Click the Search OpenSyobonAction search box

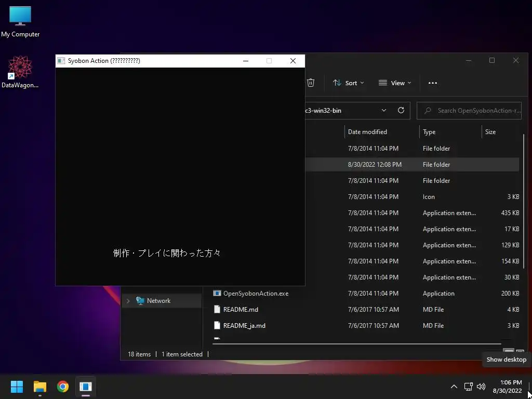[x=469, y=111]
